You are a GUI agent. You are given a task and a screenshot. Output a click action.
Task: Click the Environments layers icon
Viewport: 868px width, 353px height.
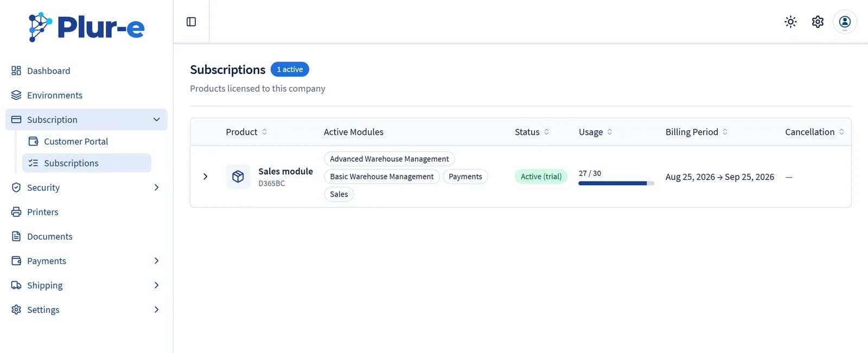(x=16, y=95)
